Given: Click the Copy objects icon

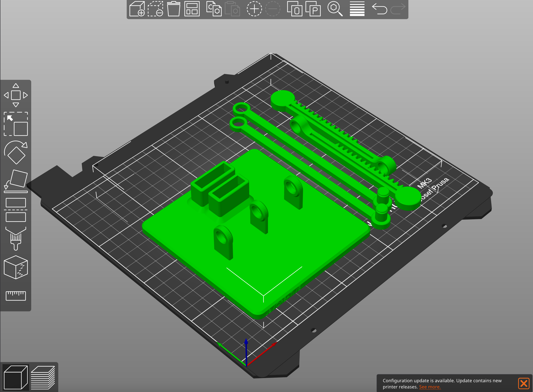Looking at the screenshot, I should (x=214, y=9).
